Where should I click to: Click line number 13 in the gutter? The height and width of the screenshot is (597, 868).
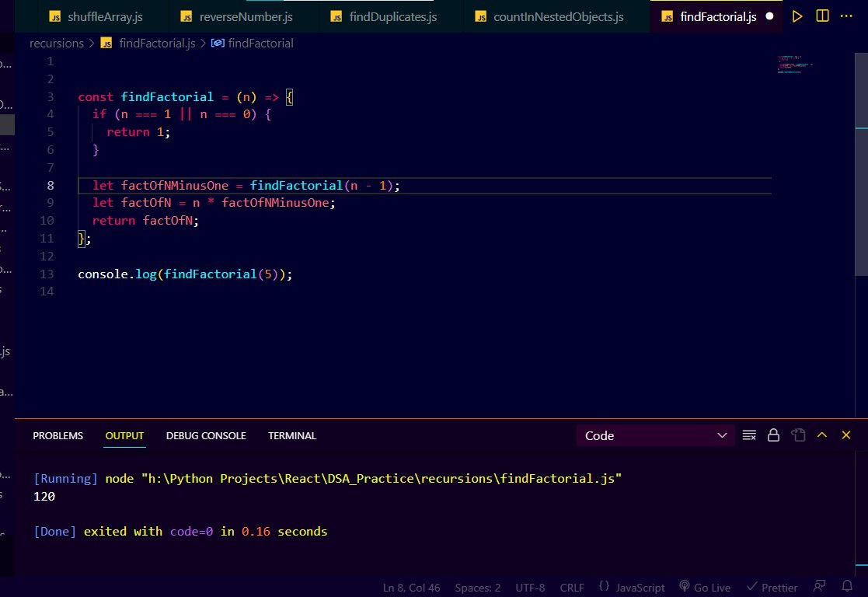tap(47, 274)
